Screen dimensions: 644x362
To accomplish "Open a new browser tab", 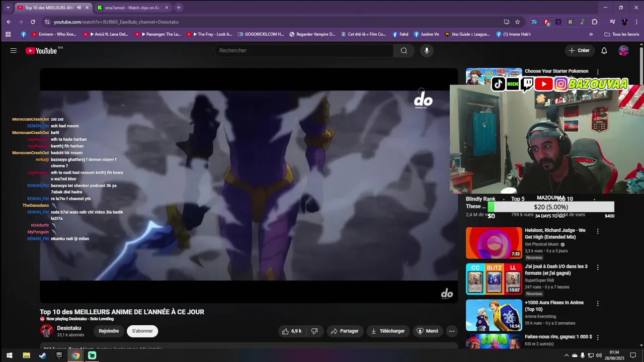I will [x=179, y=8].
